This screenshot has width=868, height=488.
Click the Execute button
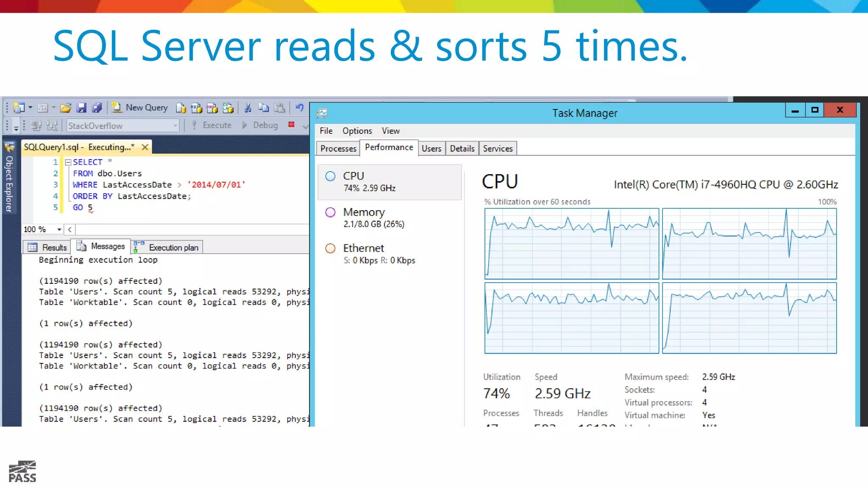(211, 125)
